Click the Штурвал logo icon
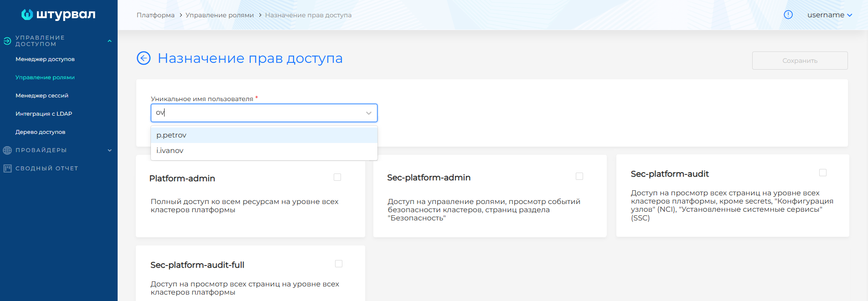This screenshot has height=301, width=868. pyautogui.click(x=27, y=15)
